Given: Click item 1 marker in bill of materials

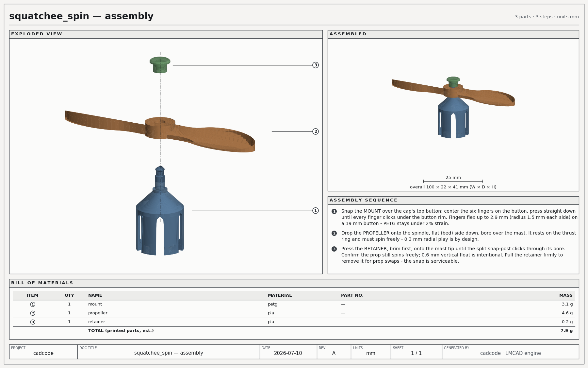Looking at the screenshot, I should pyautogui.click(x=33, y=305).
